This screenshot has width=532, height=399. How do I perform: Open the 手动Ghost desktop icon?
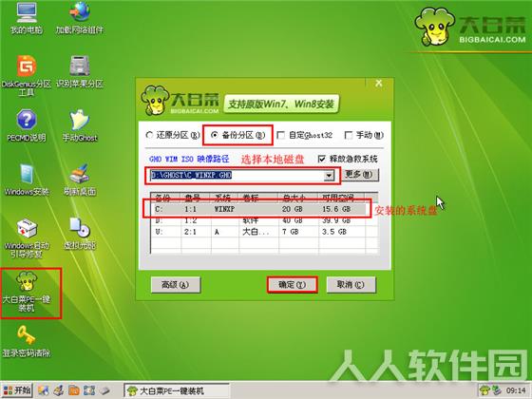pos(80,125)
